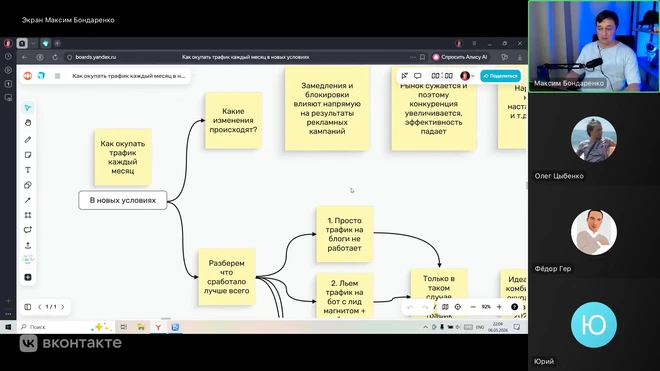Open the frame tool
Screen dimensions: 660x371
coord(28,215)
